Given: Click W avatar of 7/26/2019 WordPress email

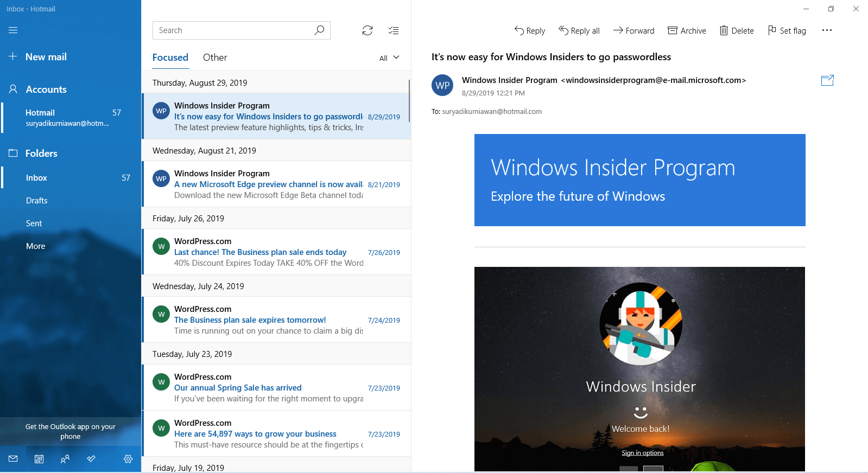Looking at the screenshot, I should tap(161, 246).
